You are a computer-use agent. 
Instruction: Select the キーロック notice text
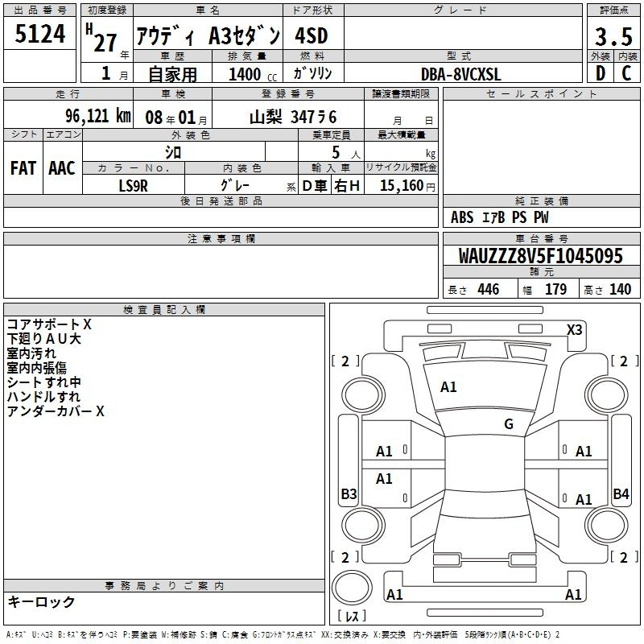[41, 602]
